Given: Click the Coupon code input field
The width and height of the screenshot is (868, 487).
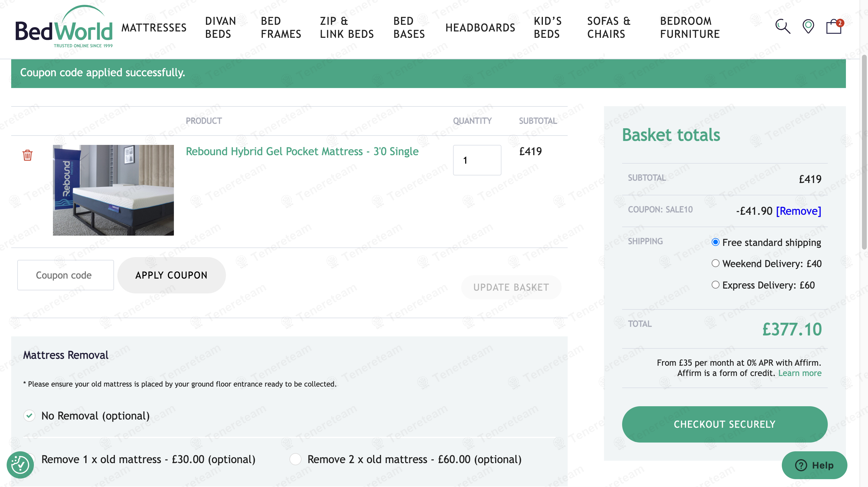Looking at the screenshot, I should (66, 275).
